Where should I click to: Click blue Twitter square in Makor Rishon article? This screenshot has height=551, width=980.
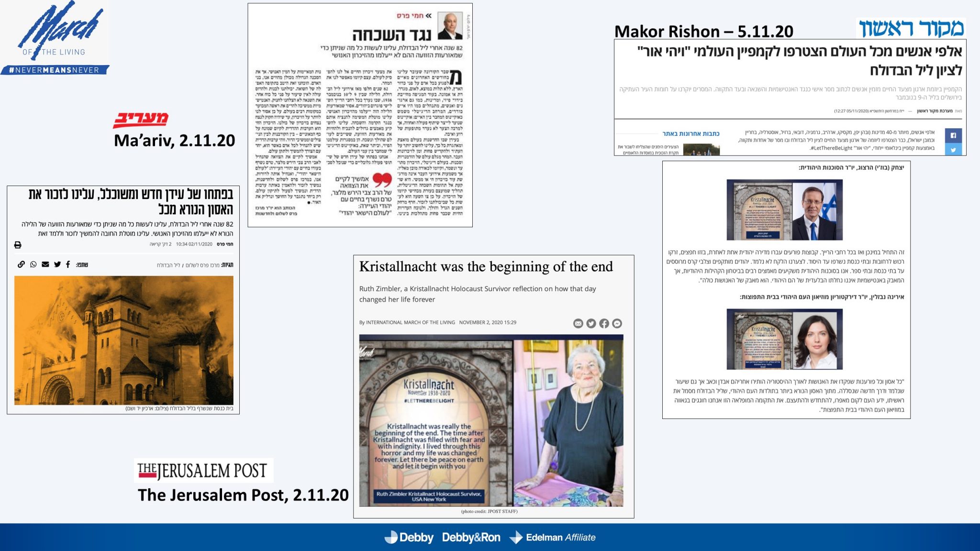(x=953, y=150)
